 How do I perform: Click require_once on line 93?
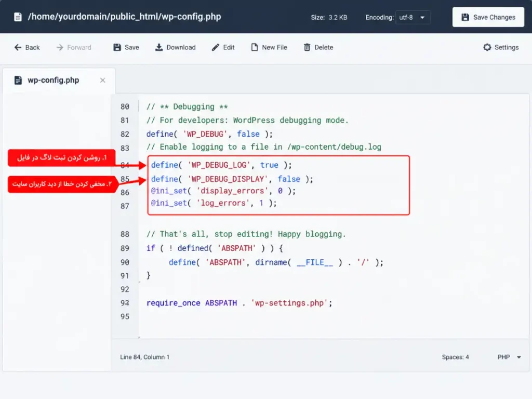click(x=173, y=303)
